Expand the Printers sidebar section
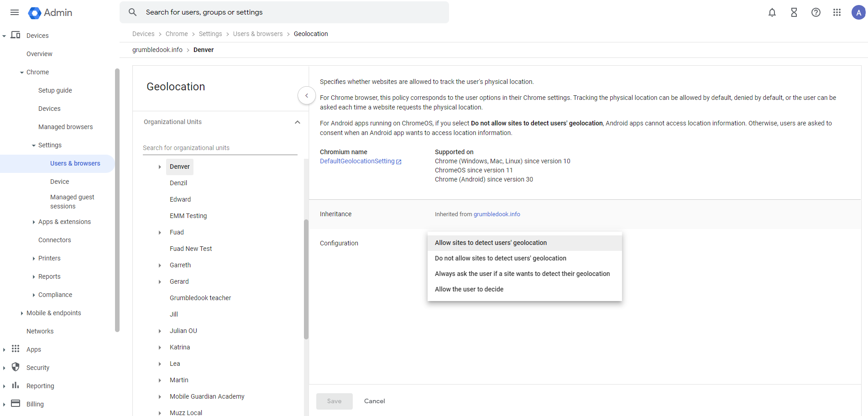The height and width of the screenshot is (416, 868). (x=34, y=259)
